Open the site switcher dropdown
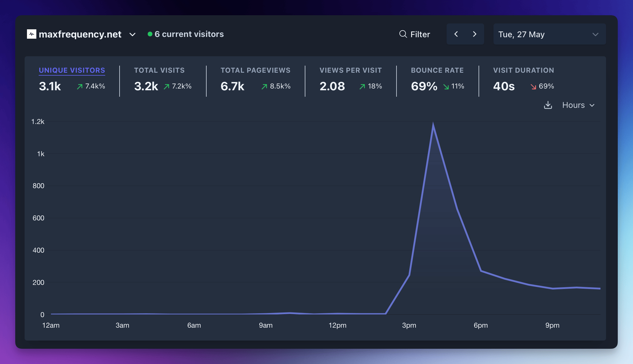Viewport: 633px width, 364px height. [x=132, y=35]
